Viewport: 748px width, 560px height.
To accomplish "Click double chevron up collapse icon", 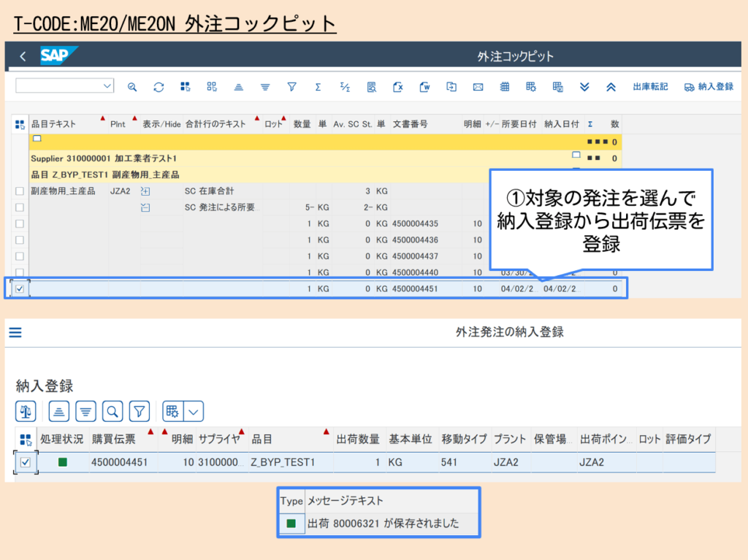I will pyautogui.click(x=611, y=87).
